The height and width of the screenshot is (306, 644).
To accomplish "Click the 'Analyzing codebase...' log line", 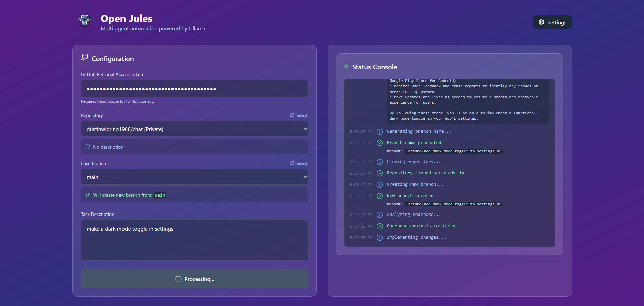I will [414, 215].
